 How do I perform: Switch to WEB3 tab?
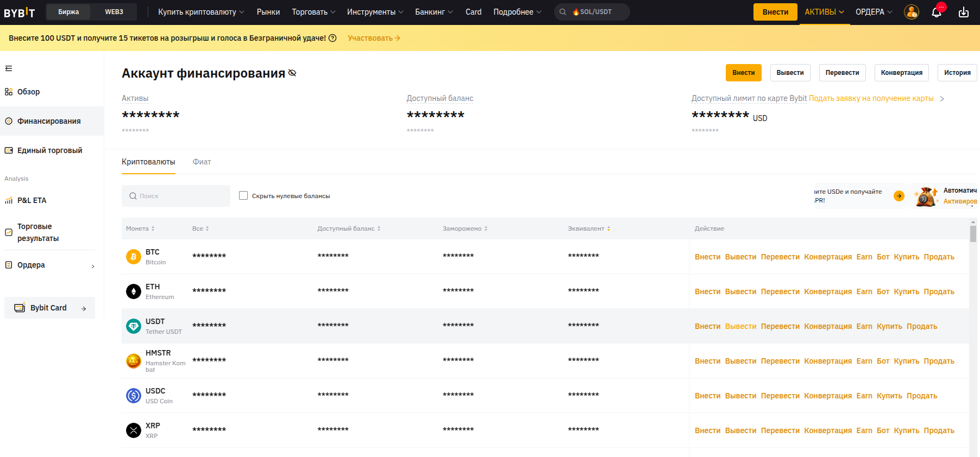(114, 12)
